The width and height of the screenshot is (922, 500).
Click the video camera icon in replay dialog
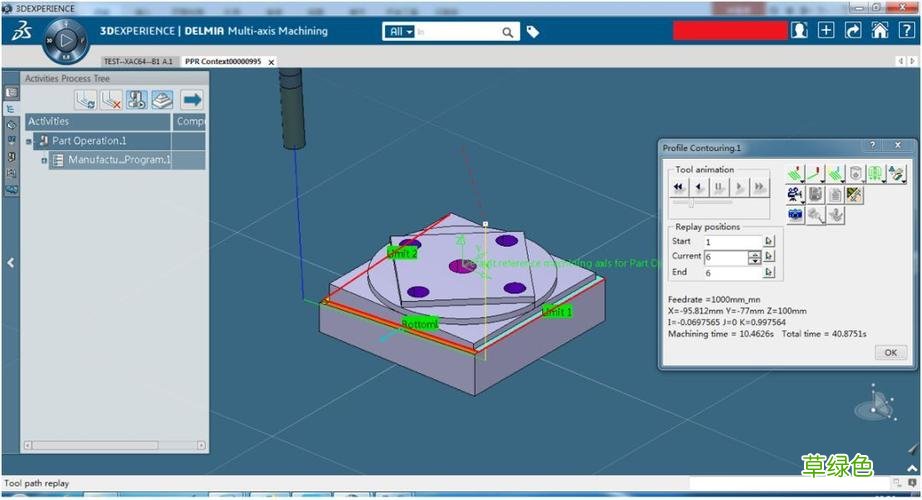click(x=795, y=195)
